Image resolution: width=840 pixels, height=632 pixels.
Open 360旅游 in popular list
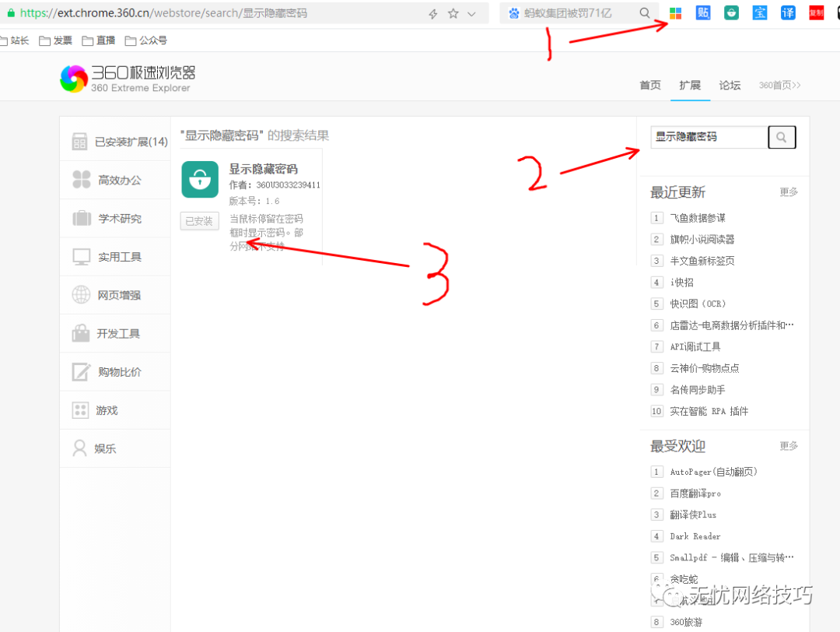(686, 622)
